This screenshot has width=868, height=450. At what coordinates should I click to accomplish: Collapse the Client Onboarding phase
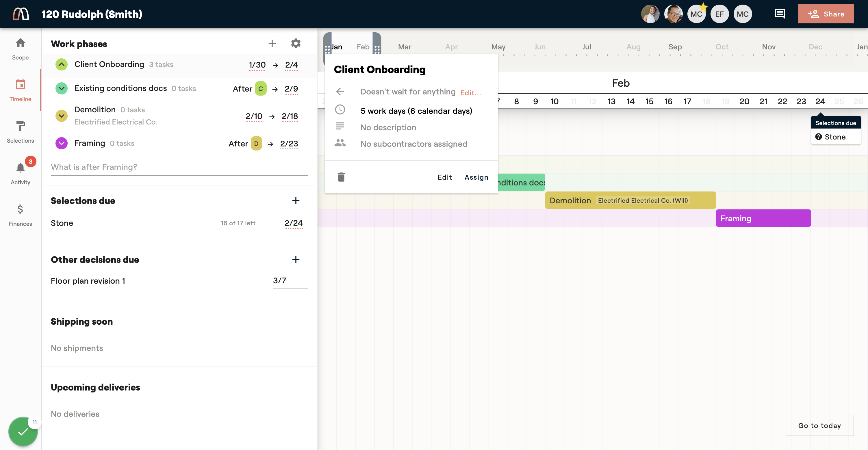[61, 64]
